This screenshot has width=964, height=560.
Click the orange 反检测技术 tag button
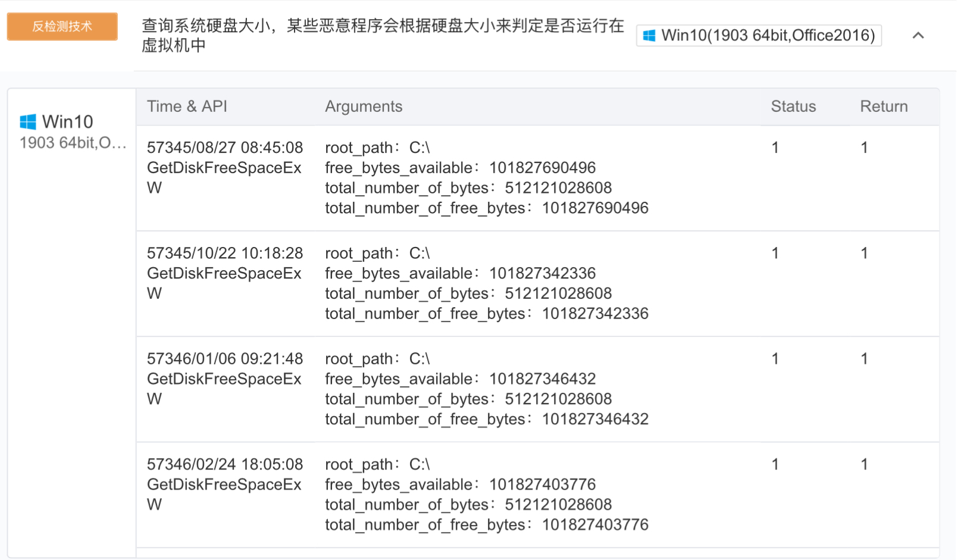click(x=62, y=27)
